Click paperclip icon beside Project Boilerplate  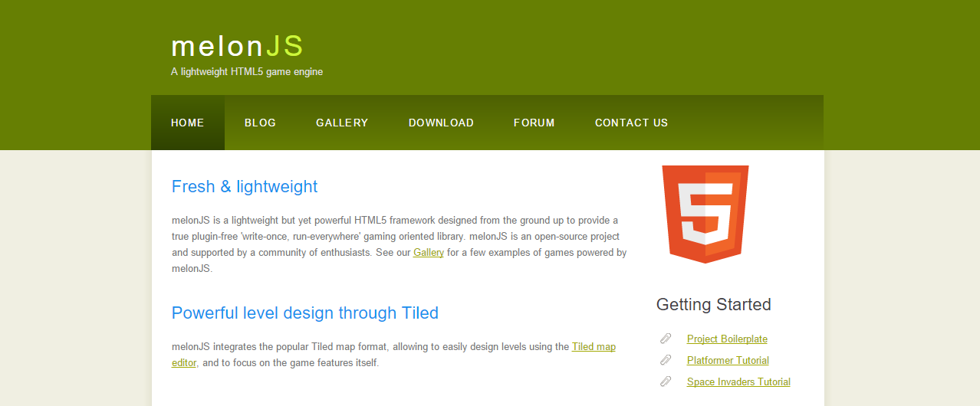point(666,339)
